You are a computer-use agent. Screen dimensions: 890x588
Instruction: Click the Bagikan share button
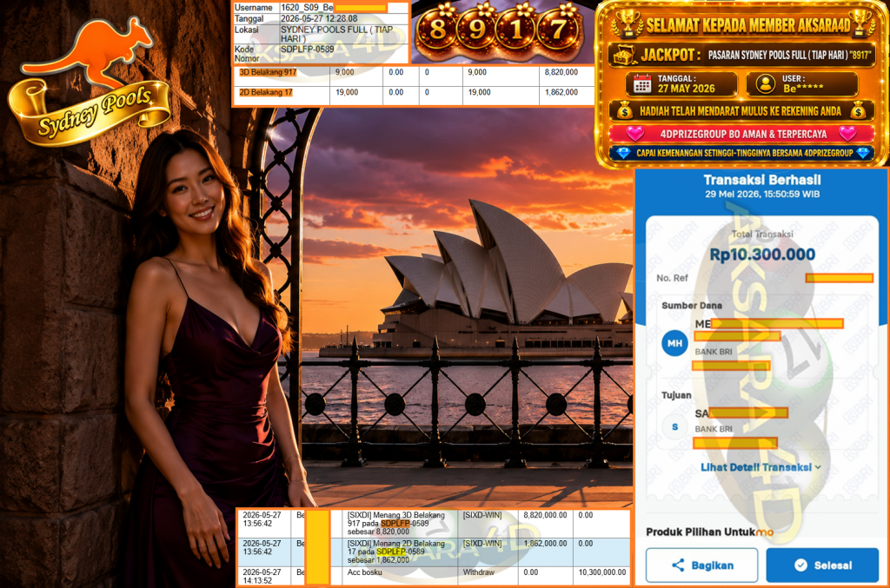click(701, 565)
